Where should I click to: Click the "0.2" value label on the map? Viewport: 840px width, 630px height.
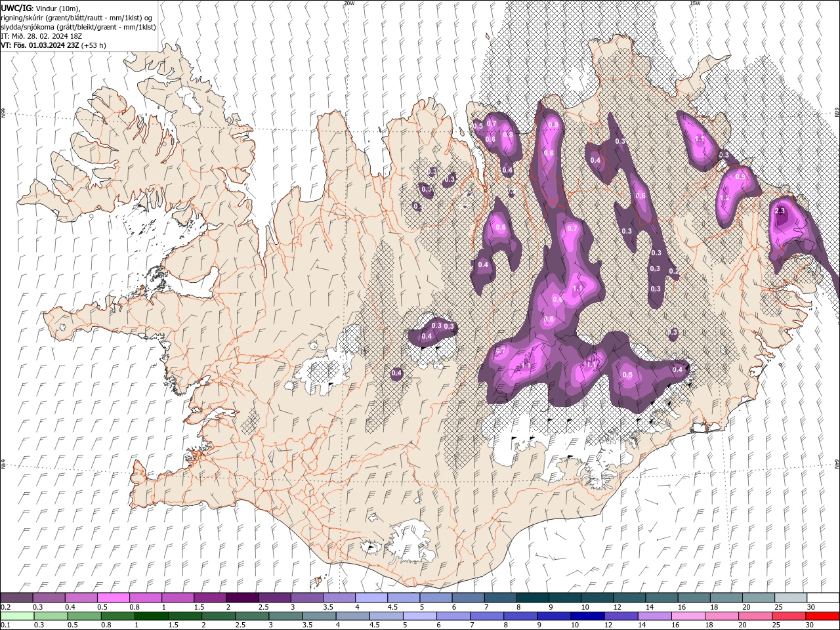(673, 271)
